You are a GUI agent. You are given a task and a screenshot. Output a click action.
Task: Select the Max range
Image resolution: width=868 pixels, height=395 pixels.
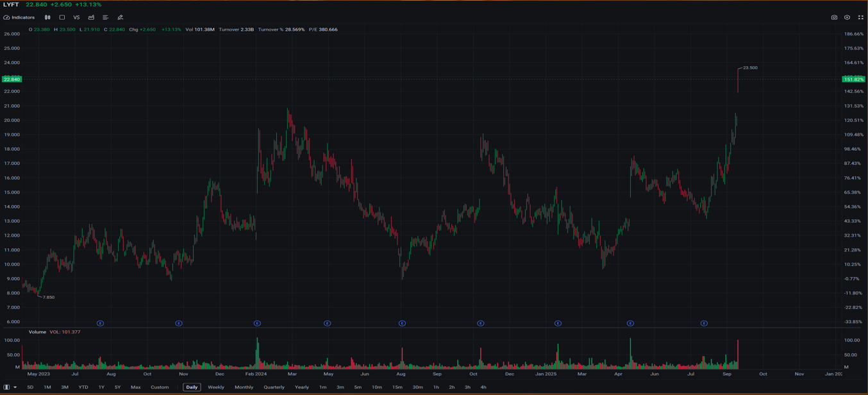[135, 387]
